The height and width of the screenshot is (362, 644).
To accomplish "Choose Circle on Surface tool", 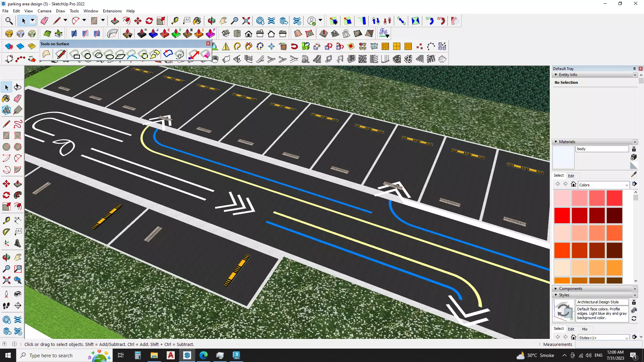I will [87, 55].
